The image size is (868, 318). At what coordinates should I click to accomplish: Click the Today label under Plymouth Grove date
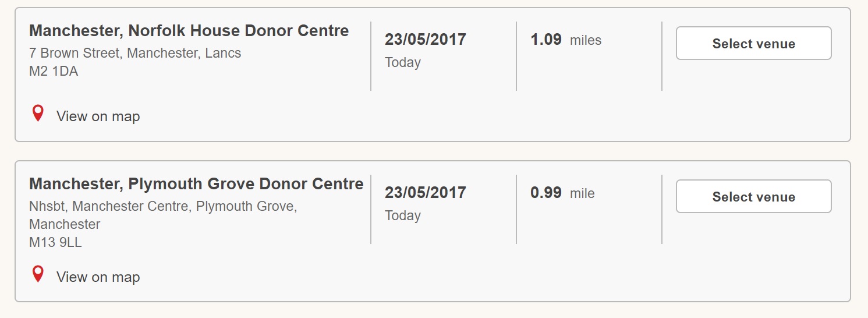(403, 215)
